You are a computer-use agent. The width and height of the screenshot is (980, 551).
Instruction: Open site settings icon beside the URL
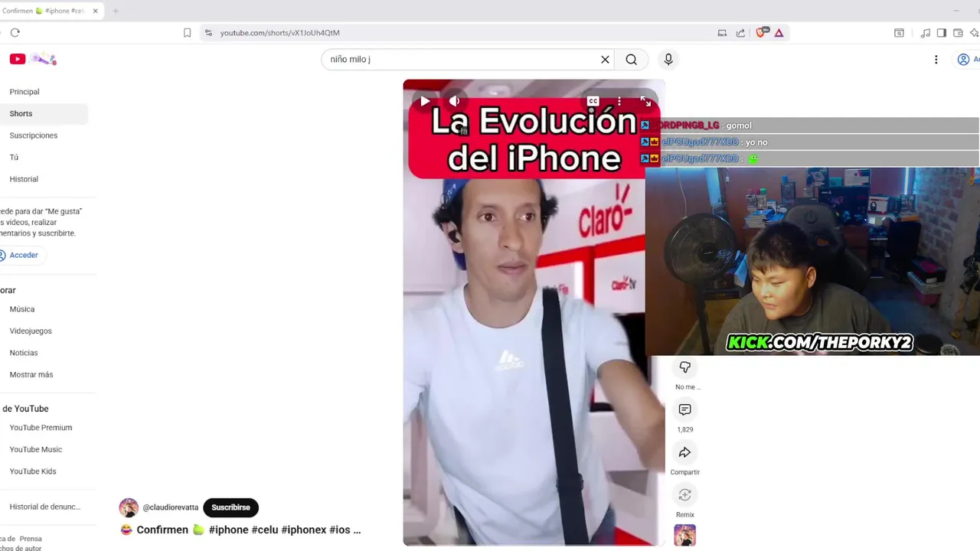pos(208,33)
